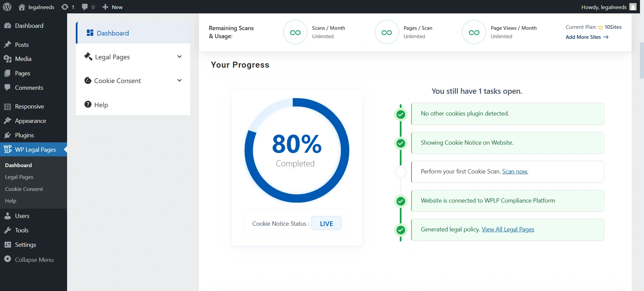
Task: Click the user avatar next to Howdy
Action: 633,7
